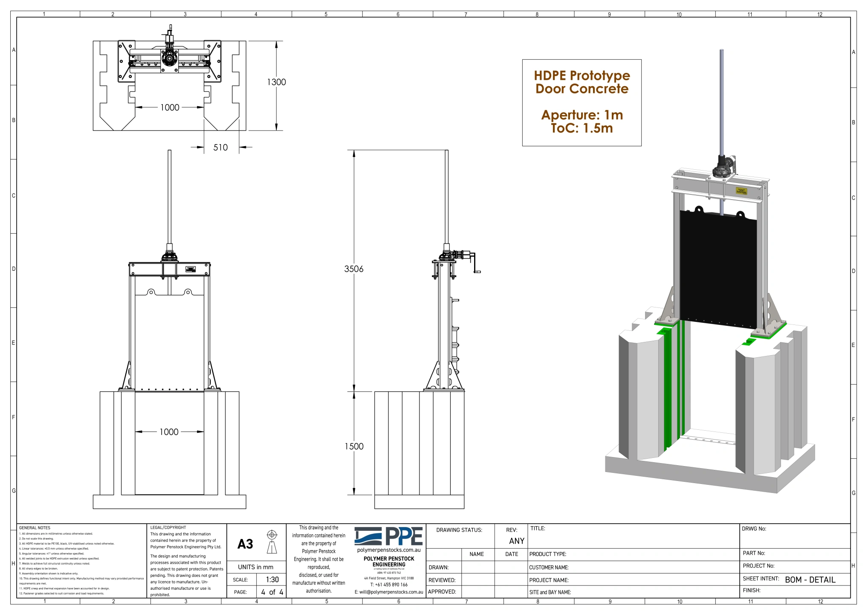The image size is (868, 614).
Task: Click the 1500 height dimension
Action: pyautogui.click(x=354, y=446)
